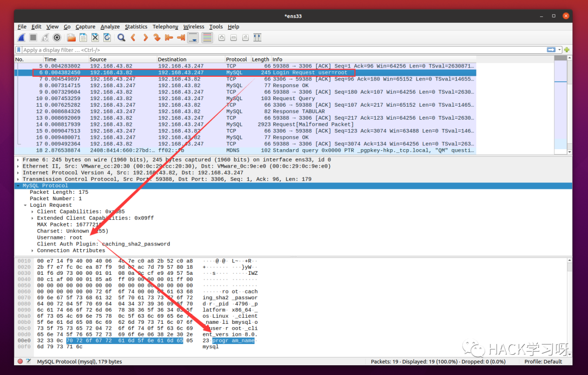
Task: Click in the display filter field
Action: click(x=283, y=50)
